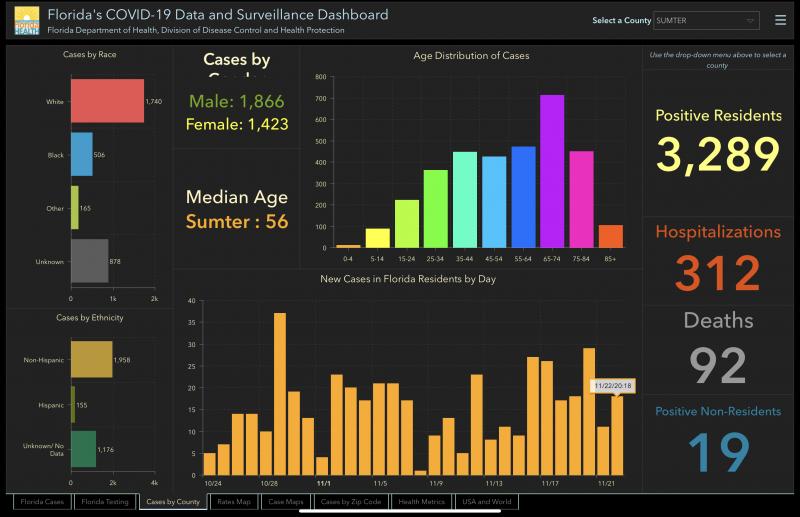The image size is (800, 517).
Task: Click the Positive Non-Residents 19 value
Action: [718, 452]
